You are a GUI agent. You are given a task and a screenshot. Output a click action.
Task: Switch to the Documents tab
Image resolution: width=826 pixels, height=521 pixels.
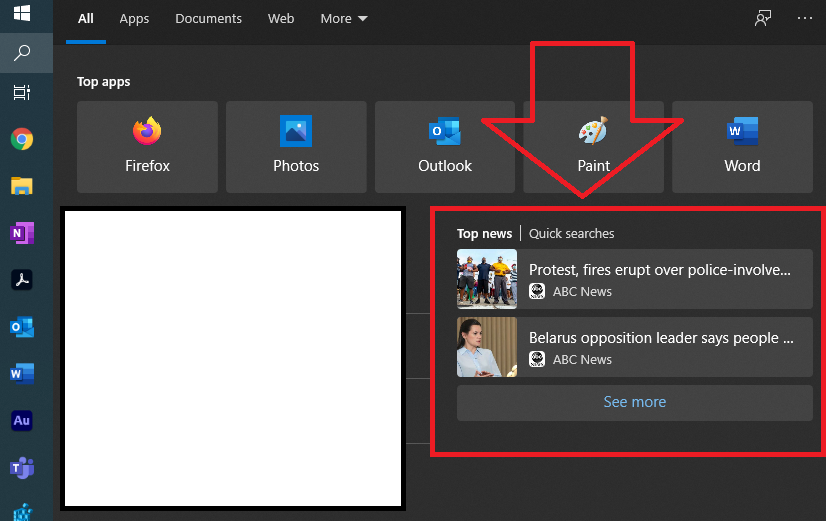pos(209,18)
